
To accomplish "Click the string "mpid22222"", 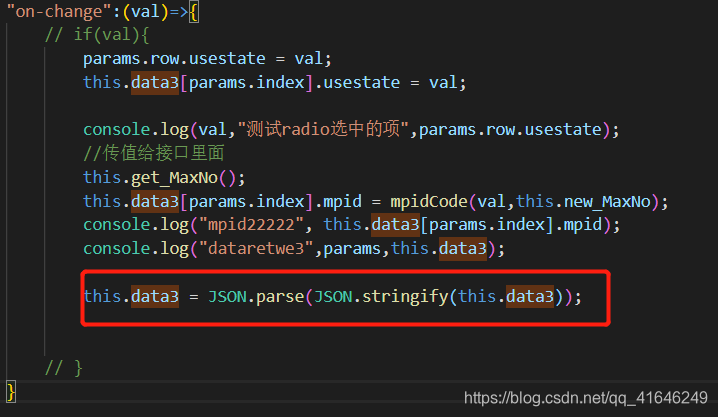I will click(x=251, y=225).
